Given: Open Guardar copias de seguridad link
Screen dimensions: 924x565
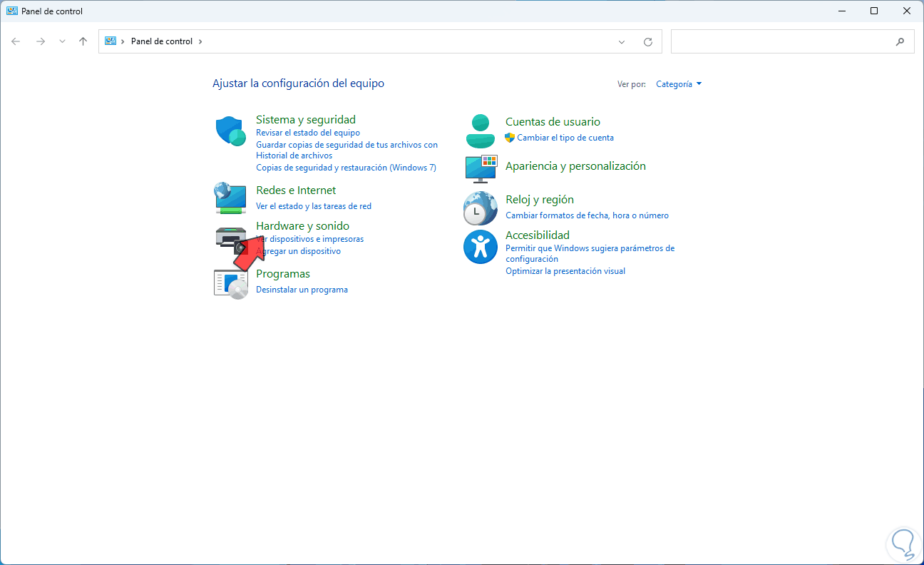Looking at the screenshot, I should pyautogui.click(x=346, y=150).
